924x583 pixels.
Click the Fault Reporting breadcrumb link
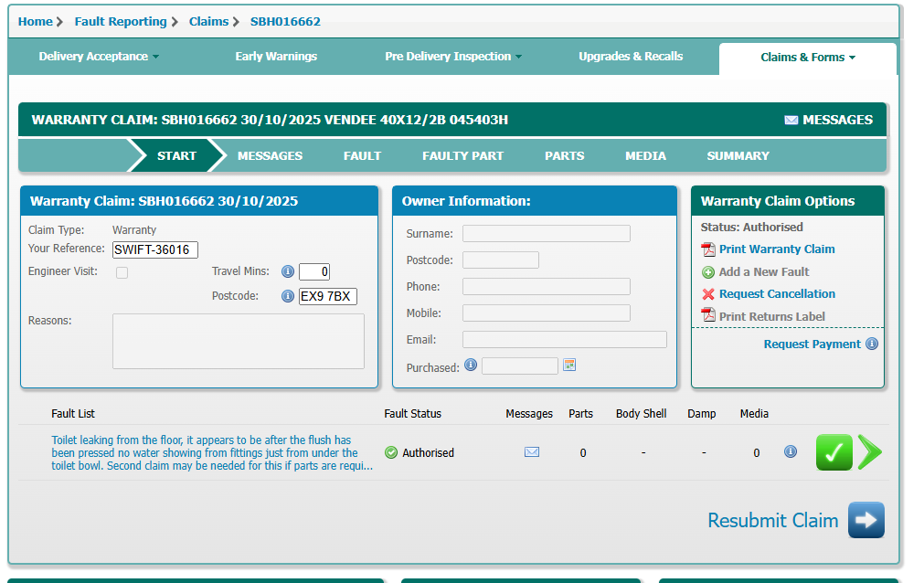[x=121, y=21]
